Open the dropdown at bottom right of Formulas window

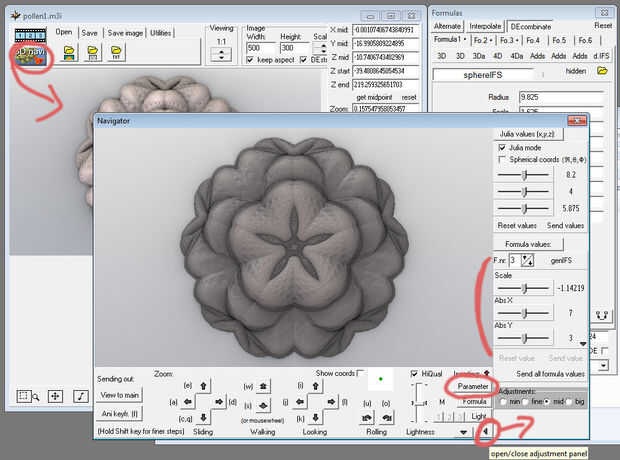[x=603, y=365]
